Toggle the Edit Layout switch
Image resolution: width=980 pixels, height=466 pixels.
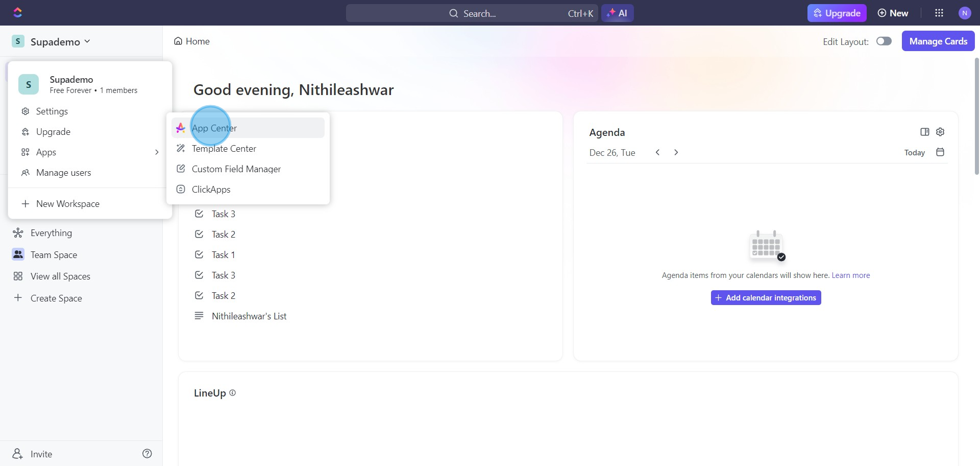tap(884, 41)
